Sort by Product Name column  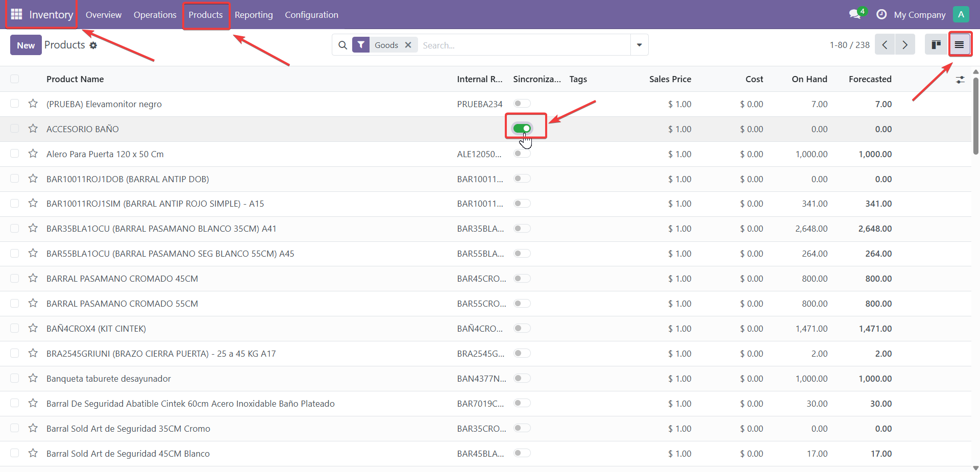(75, 79)
